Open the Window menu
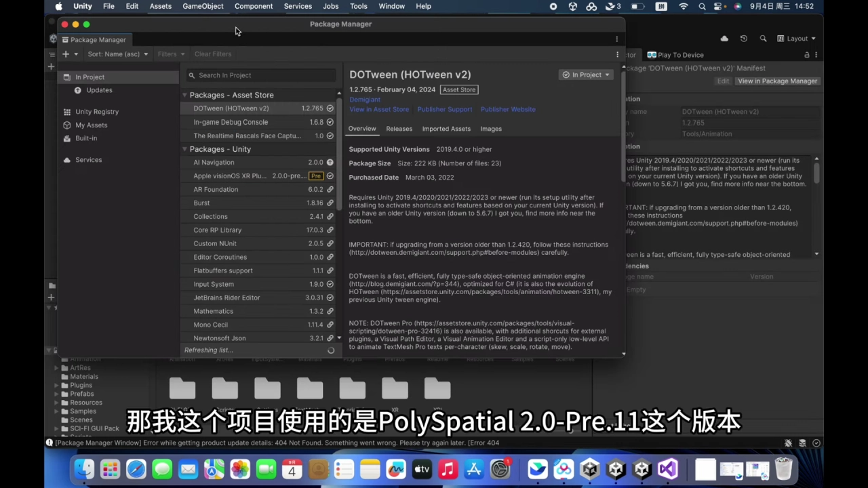Screen dimensions: 868x488 (x=391, y=6)
